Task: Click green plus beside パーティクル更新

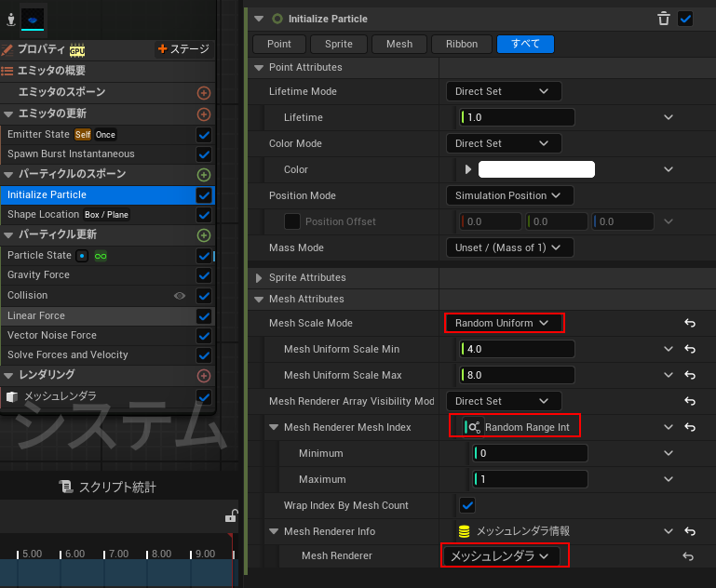Action: coord(204,235)
